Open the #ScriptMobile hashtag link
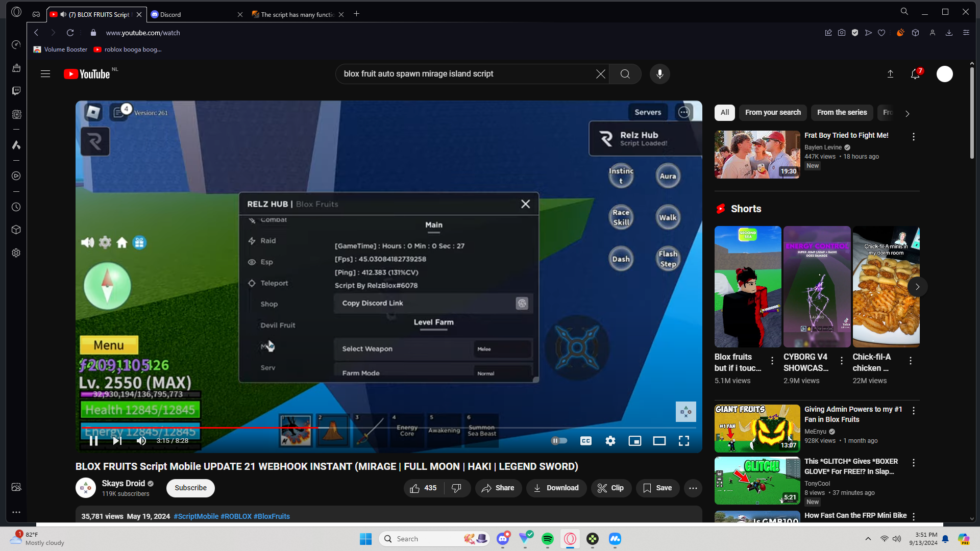Image resolution: width=980 pixels, height=551 pixels. (x=196, y=516)
